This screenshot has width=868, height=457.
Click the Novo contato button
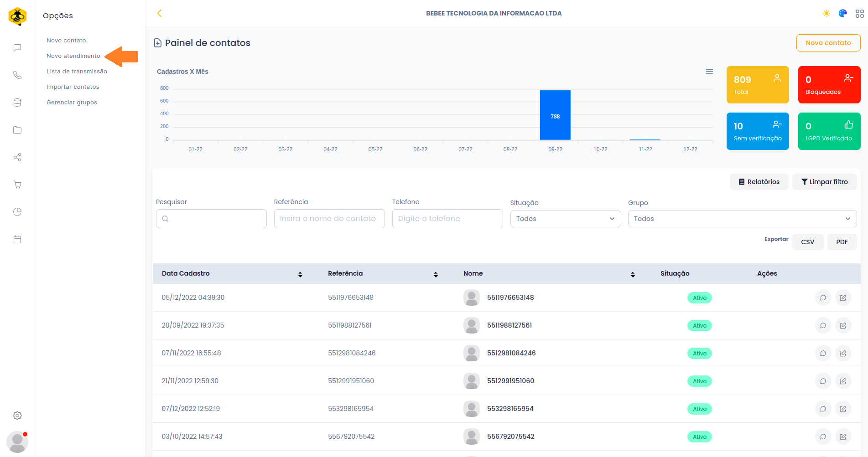tap(828, 43)
